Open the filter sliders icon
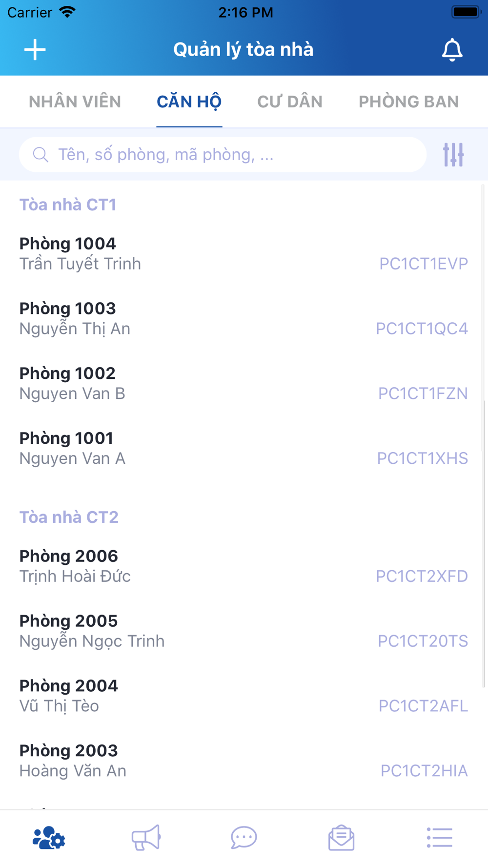 click(x=453, y=155)
